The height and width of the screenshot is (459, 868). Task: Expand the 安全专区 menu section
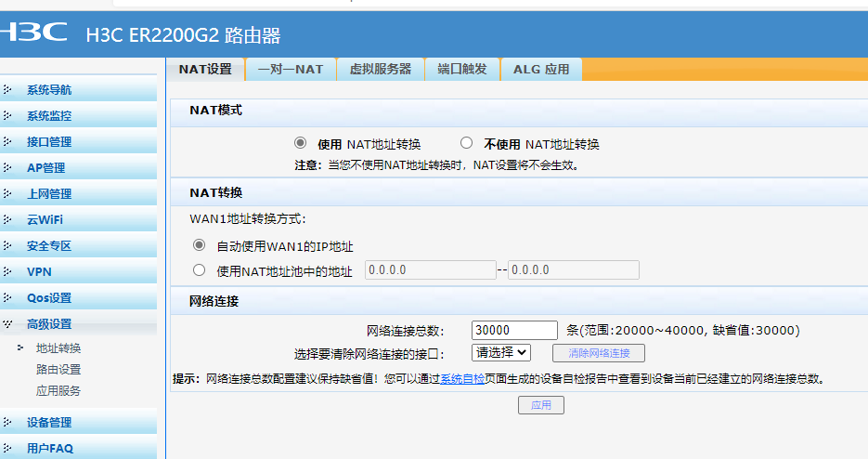(78, 245)
